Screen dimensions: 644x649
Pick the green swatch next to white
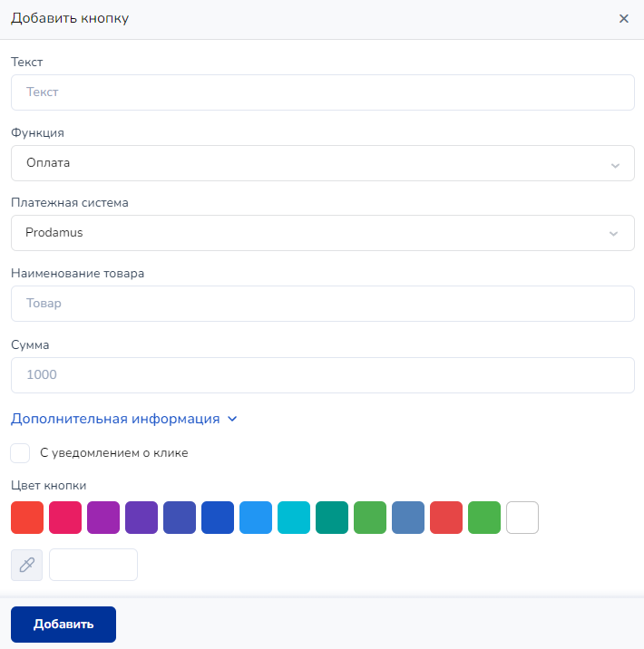[484, 518]
